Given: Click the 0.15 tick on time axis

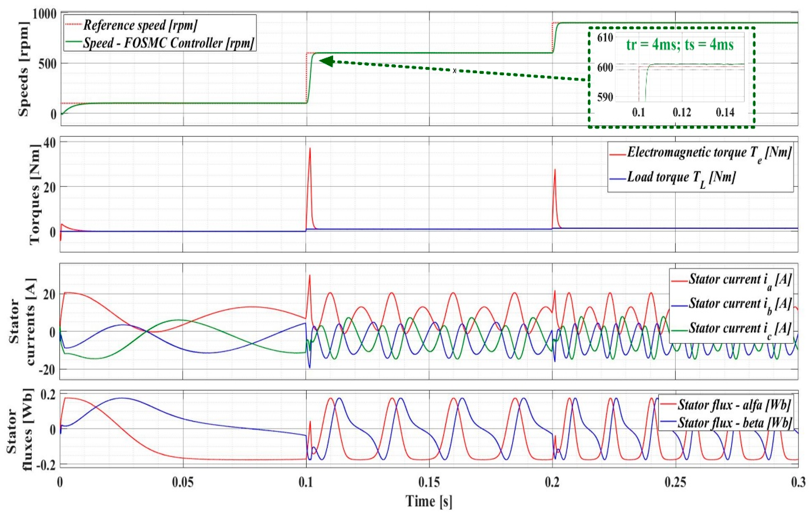Looking at the screenshot, I should click(x=429, y=483).
